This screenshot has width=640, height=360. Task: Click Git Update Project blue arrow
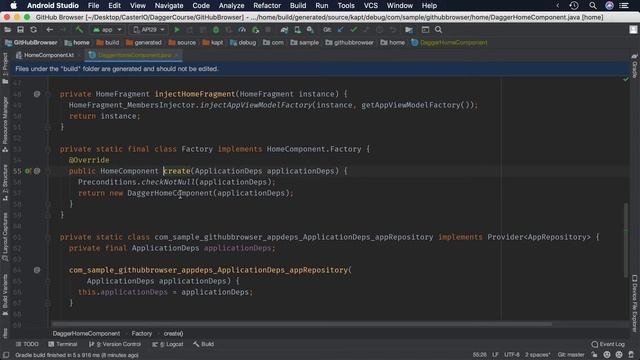point(340,30)
